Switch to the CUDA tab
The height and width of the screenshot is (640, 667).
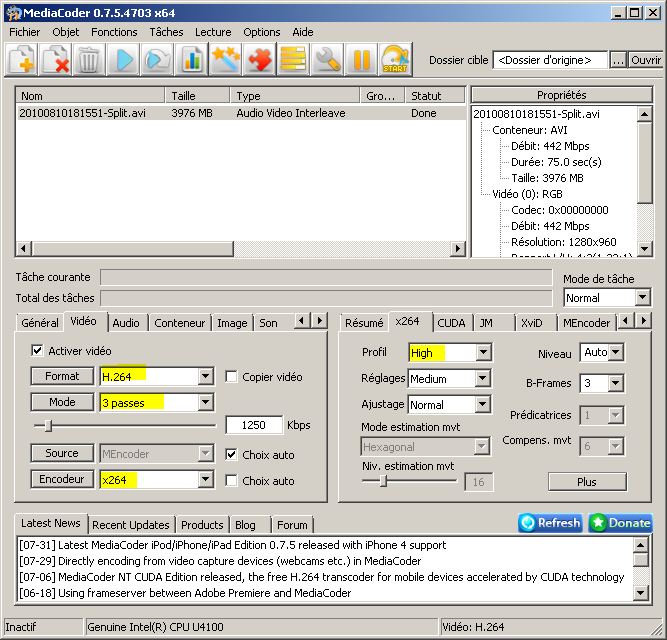pos(451,323)
